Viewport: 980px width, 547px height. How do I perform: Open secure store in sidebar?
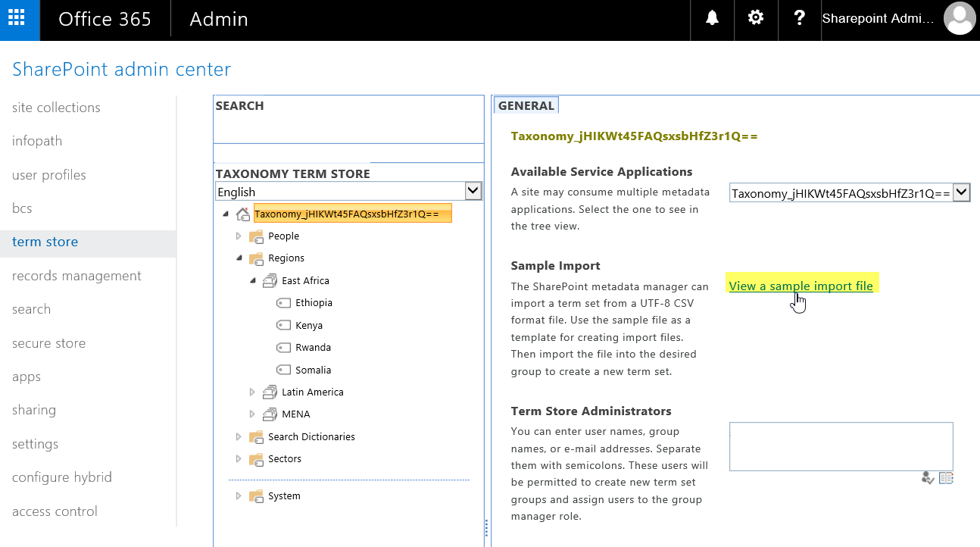click(48, 343)
